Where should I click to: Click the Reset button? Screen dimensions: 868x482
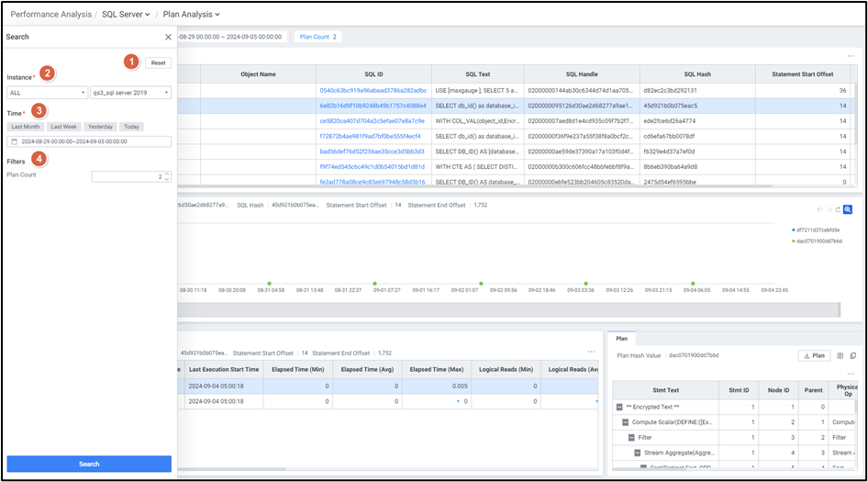(x=158, y=63)
